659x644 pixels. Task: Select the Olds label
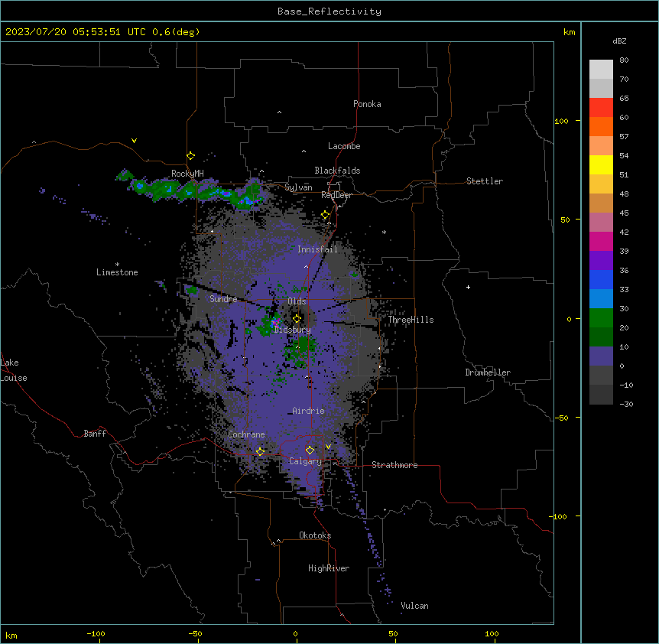[297, 301]
